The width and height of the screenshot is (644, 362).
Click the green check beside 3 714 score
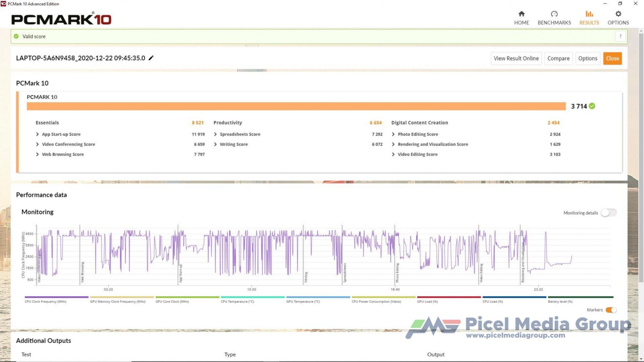(592, 106)
